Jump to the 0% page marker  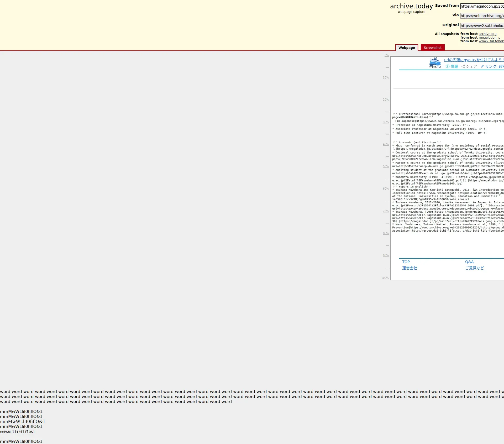[x=386, y=55]
